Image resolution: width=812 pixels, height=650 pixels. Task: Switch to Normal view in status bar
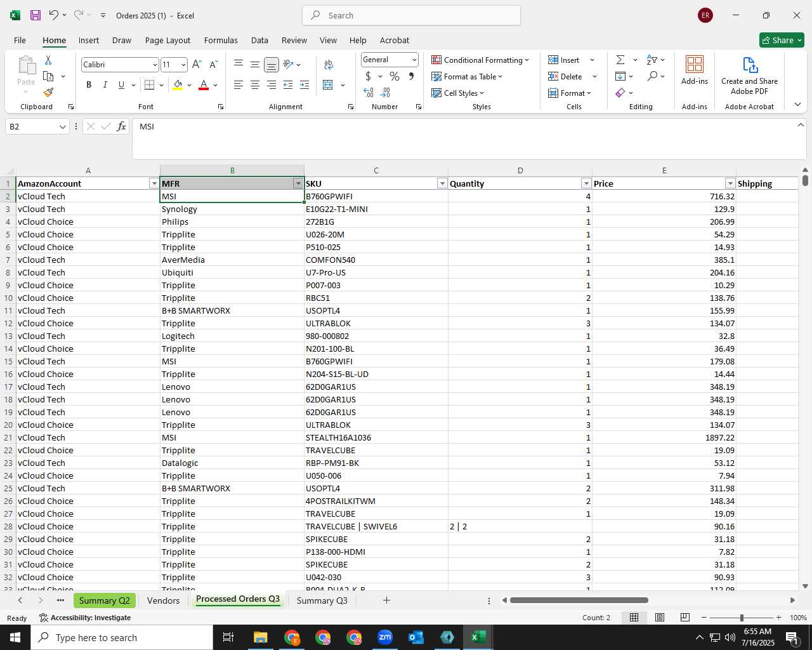[634, 618]
